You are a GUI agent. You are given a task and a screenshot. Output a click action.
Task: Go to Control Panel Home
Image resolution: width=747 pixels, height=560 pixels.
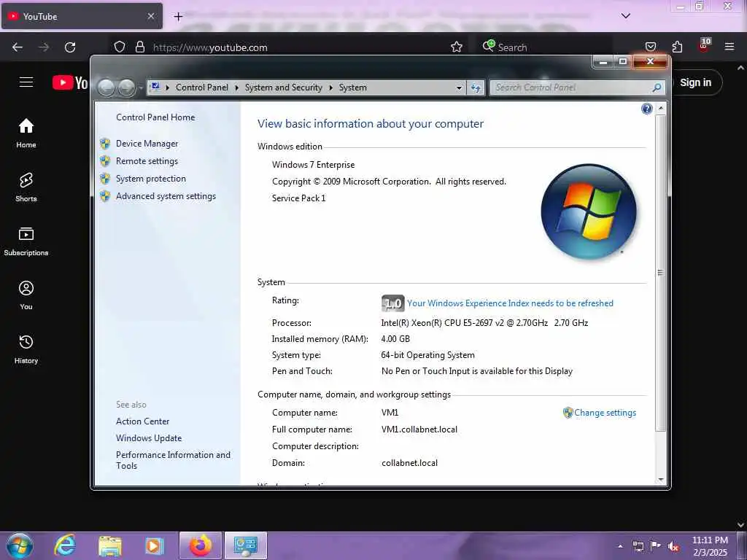click(x=155, y=117)
